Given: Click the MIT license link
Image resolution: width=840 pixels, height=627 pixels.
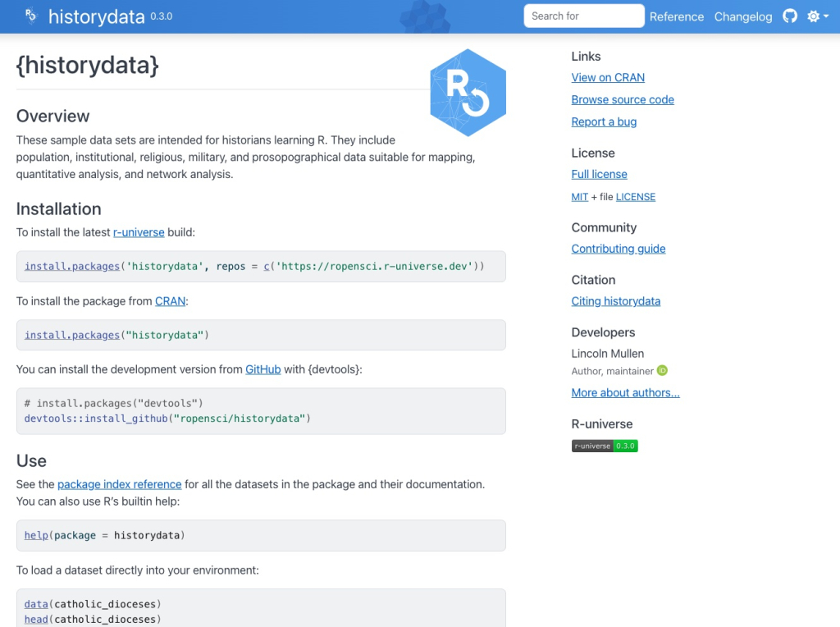Looking at the screenshot, I should click(580, 197).
